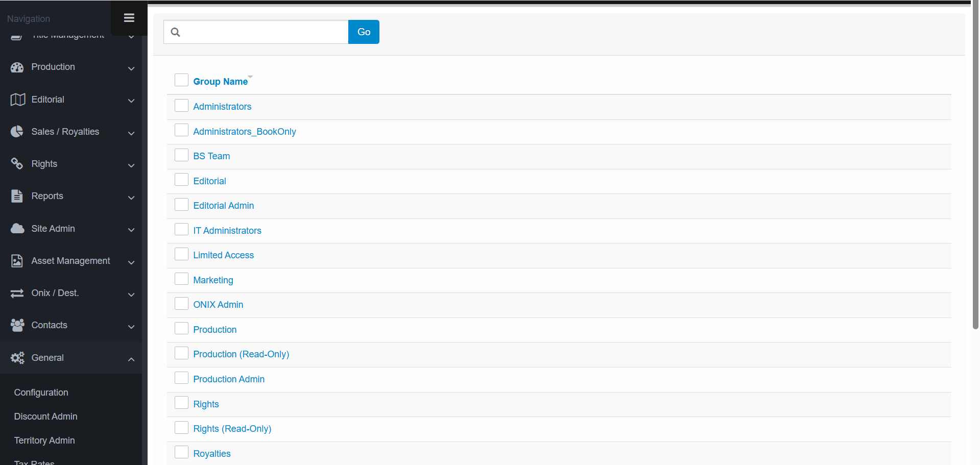Expand the Asset Management menu chevron
Screen dimensions: 980x465
pos(131,262)
